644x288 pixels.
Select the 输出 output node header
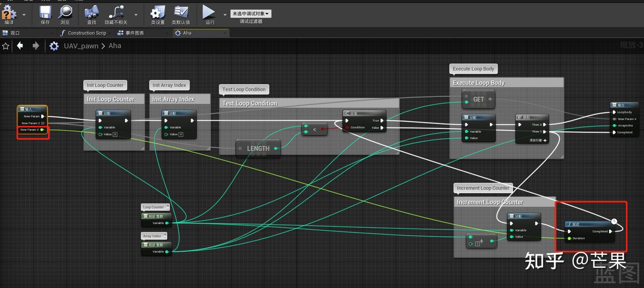pos(625,105)
